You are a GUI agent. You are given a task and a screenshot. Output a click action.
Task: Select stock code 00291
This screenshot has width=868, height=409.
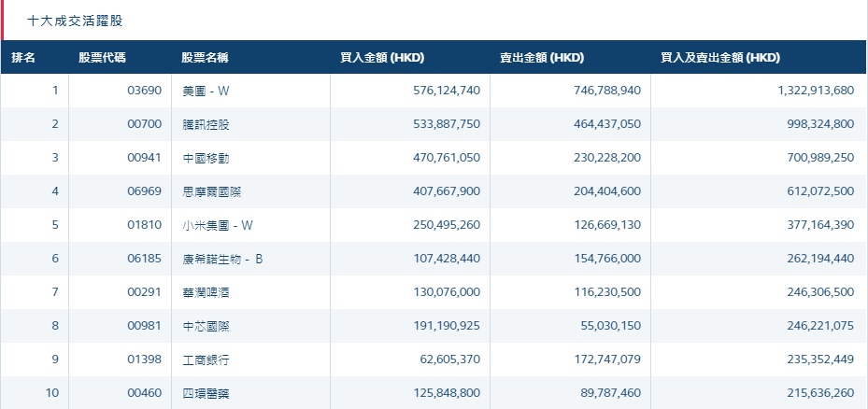[x=143, y=292]
